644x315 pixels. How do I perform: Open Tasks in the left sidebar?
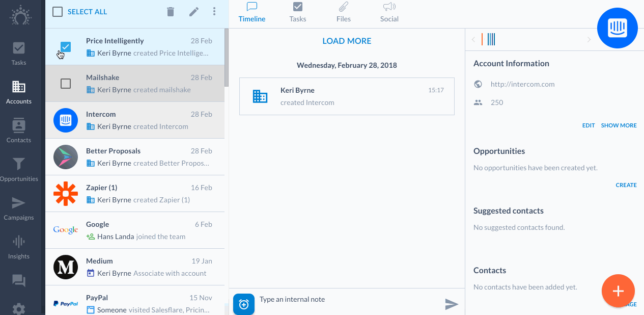pos(19,54)
